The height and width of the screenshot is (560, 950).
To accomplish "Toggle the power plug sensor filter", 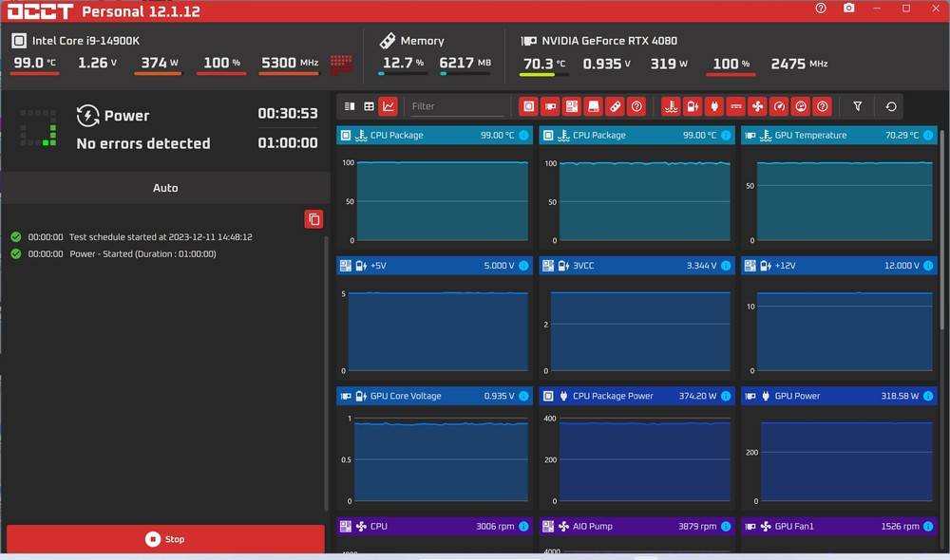I will tap(714, 106).
